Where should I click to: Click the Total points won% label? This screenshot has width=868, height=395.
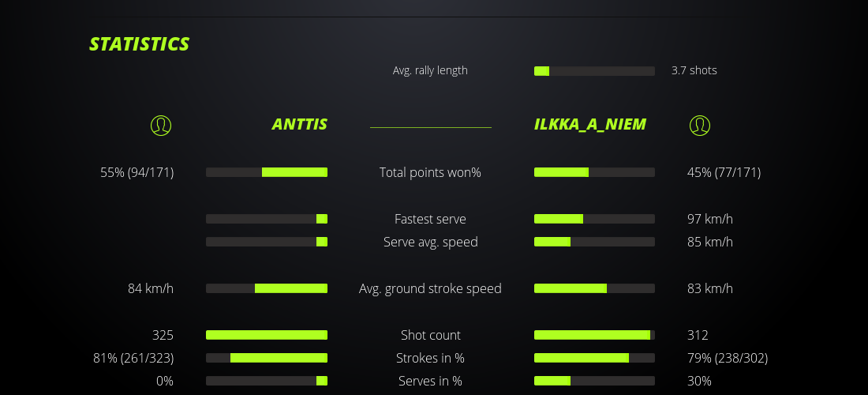pyautogui.click(x=430, y=172)
